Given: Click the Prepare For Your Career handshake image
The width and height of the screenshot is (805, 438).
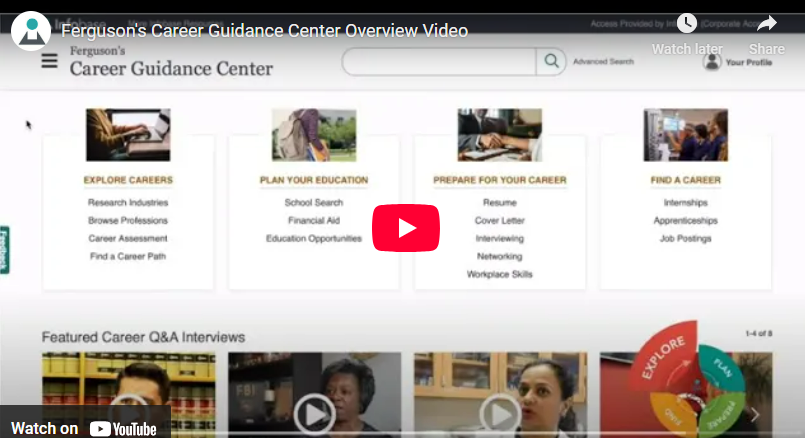Looking at the screenshot, I should (x=500, y=135).
